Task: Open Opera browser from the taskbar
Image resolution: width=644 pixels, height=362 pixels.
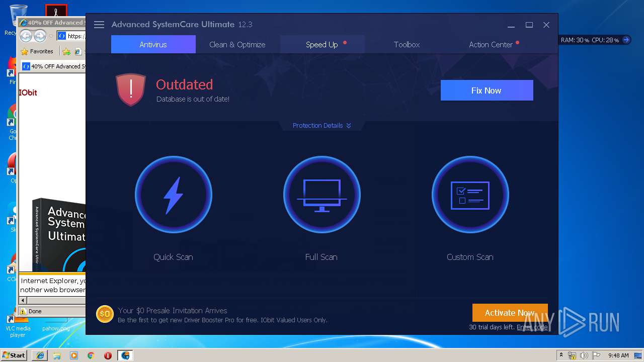Action: (x=108, y=355)
